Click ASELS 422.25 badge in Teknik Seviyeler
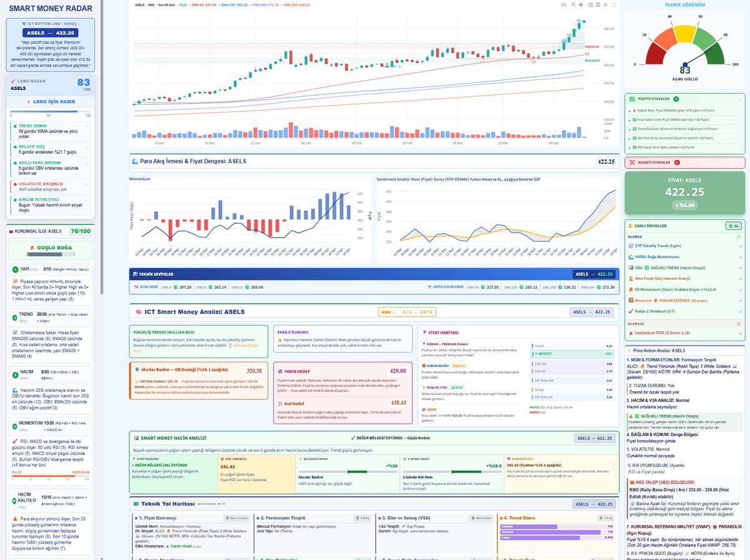750x560 pixels. pos(594,274)
